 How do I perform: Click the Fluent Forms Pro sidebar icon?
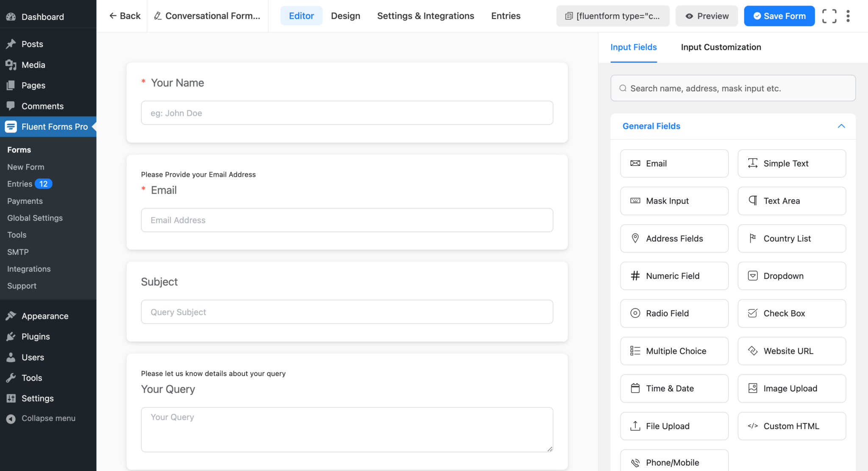pyautogui.click(x=11, y=126)
